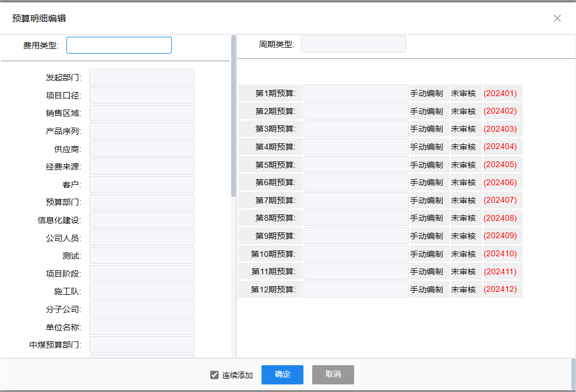Open the 周期类型 field
The width and height of the screenshot is (576, 392).
(353, 44)
